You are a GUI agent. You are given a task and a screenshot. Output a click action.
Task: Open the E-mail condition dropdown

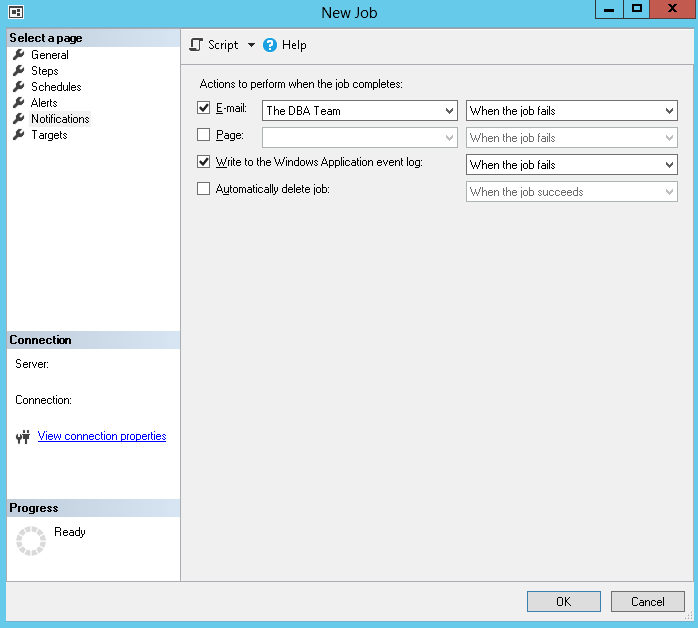[572, 111]
